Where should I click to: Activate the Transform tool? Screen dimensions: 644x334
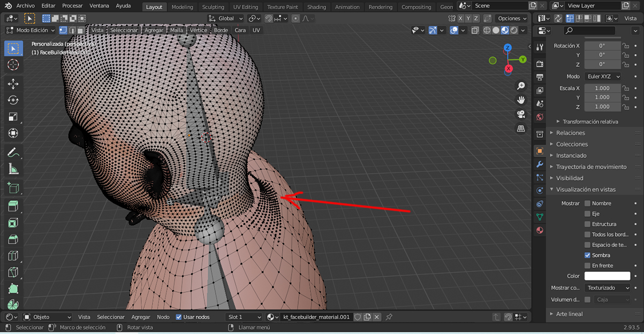pyautogui.click(x=13, y=133)
